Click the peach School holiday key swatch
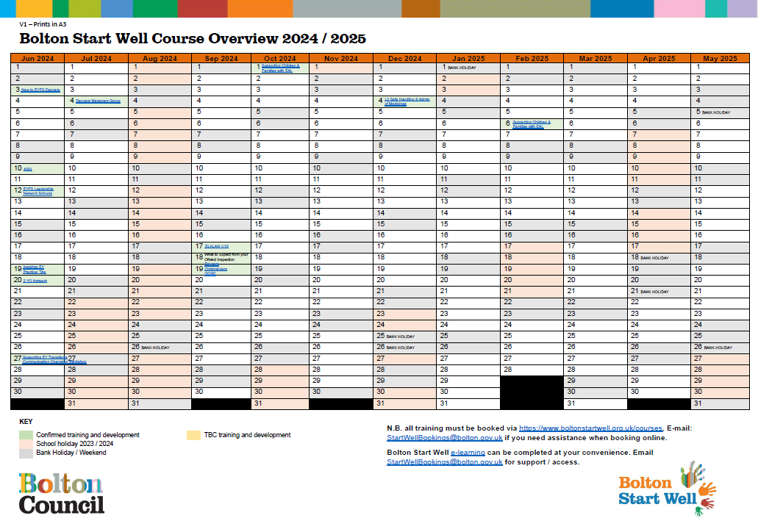This screenshot has width=758, height=532. [x=26, y=444]
